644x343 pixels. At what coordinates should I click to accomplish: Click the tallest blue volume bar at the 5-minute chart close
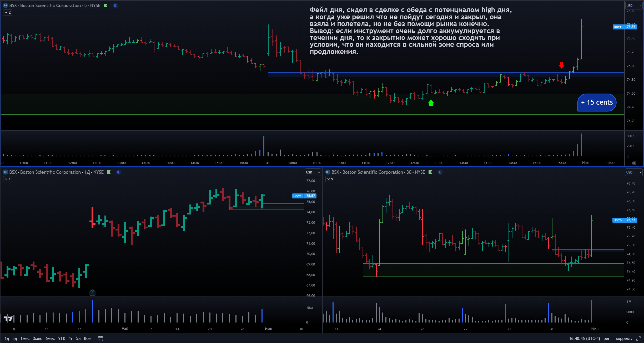pos(582,145)
